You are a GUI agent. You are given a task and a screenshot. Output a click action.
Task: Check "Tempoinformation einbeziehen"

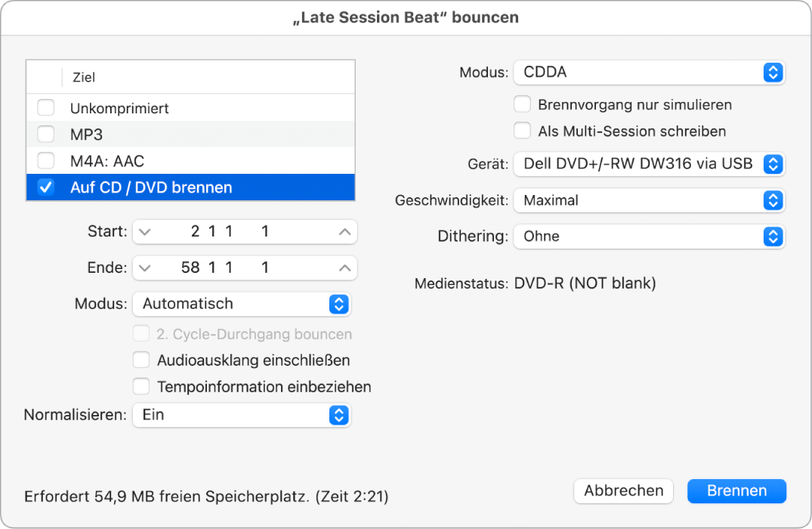[x=141, y=387]
